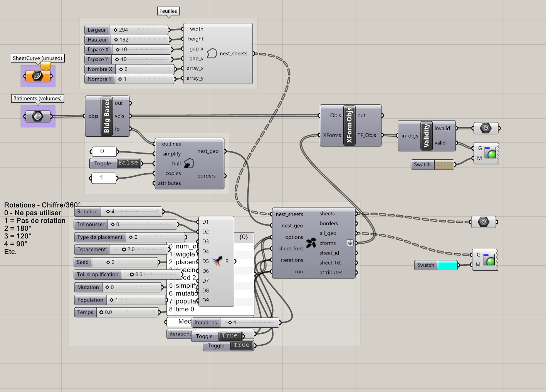The height and width of the screenshot is (392, 546).
Task: Click the XFormObjs component title bar
Action: click(349, 126)
